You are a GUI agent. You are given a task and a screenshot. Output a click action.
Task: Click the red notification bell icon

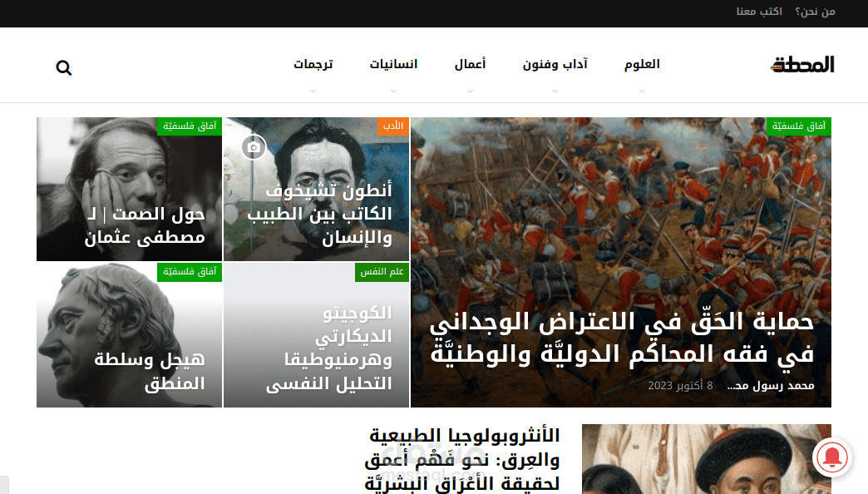coord(832,457)
